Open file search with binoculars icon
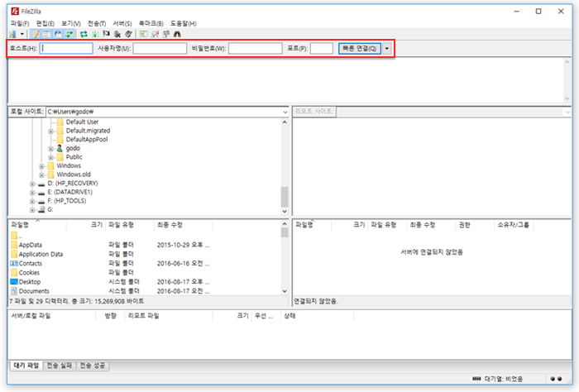 [x=177, y=35]
